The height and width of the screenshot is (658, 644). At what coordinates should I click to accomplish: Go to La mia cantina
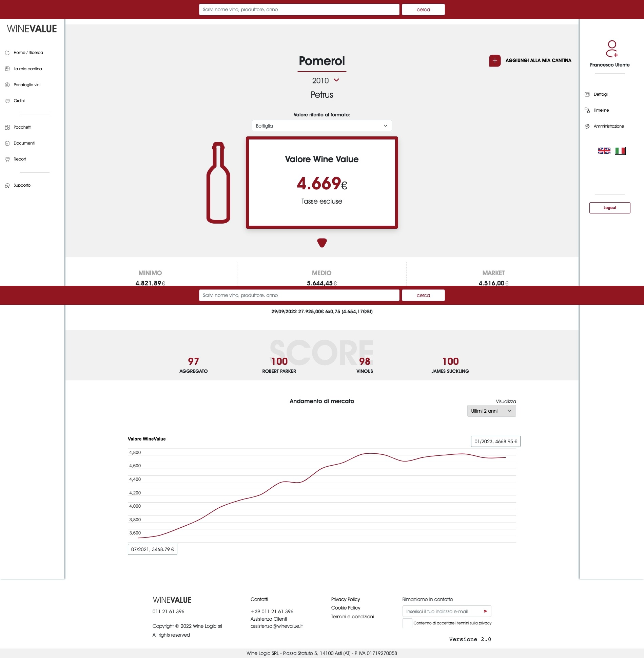(28, 69)
